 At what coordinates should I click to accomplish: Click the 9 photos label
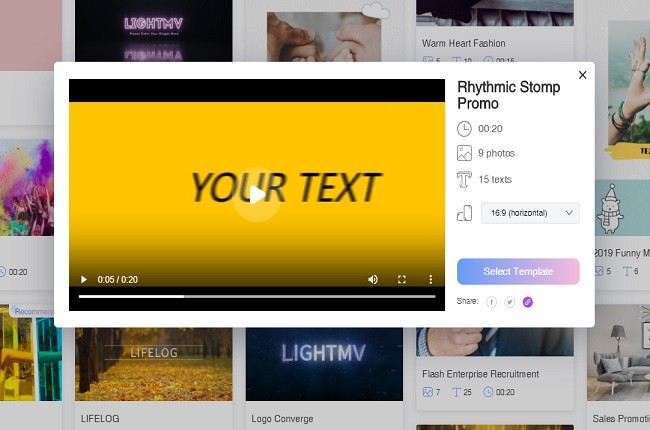point(496,153)
